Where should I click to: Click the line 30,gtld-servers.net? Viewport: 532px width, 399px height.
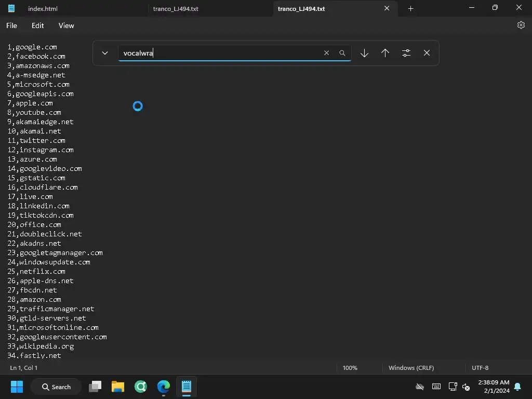point(46,318)
